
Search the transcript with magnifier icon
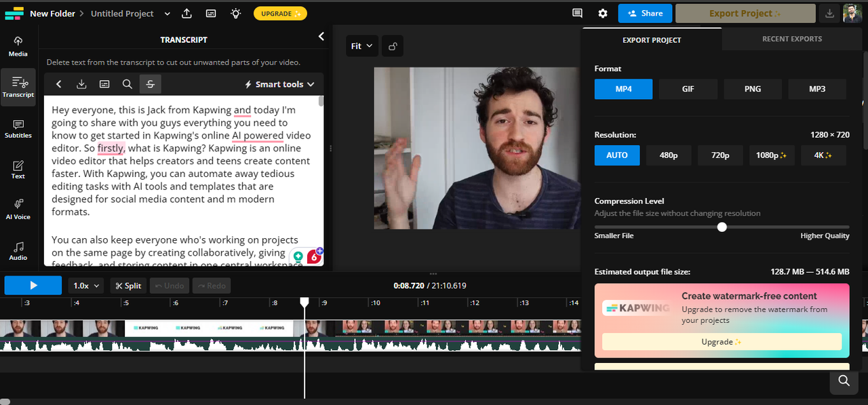pyautogui.click(x=127, y=84)
